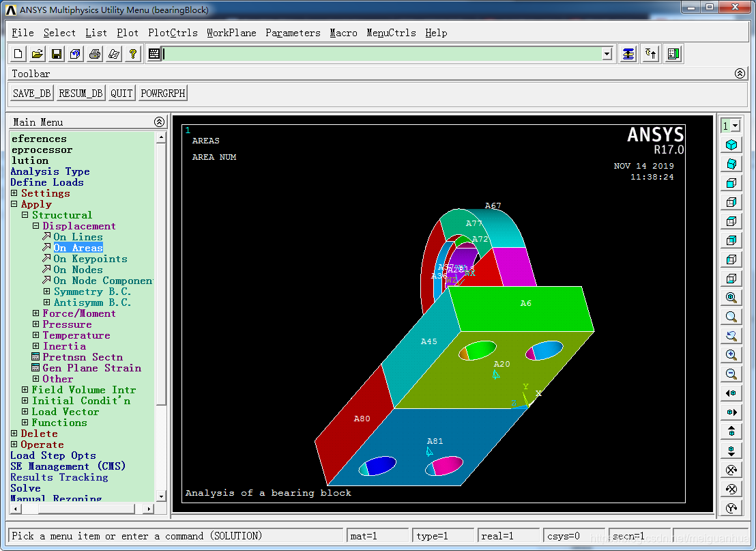Click the RESUM_DB button

pyautogui.click(x=81, y=93)
